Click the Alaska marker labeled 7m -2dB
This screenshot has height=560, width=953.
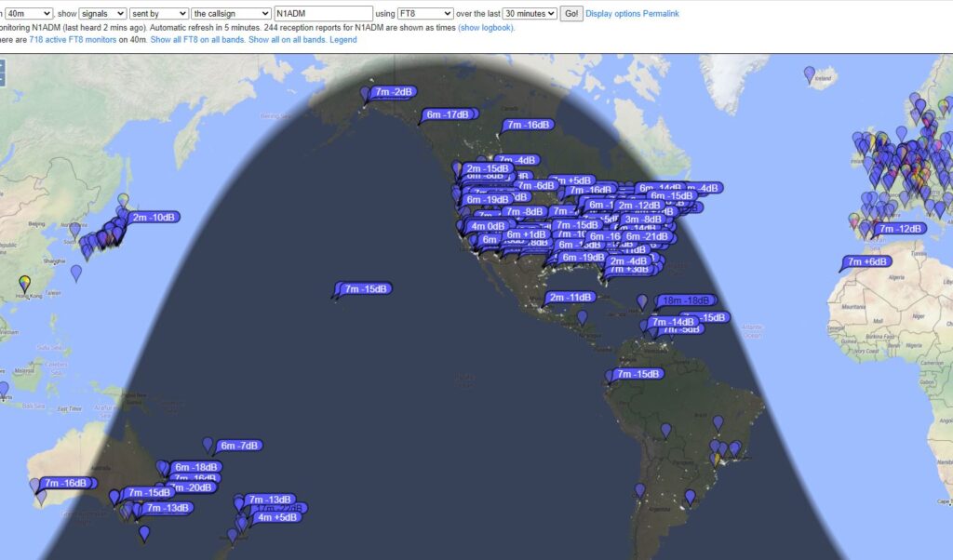tap(394, 92)
